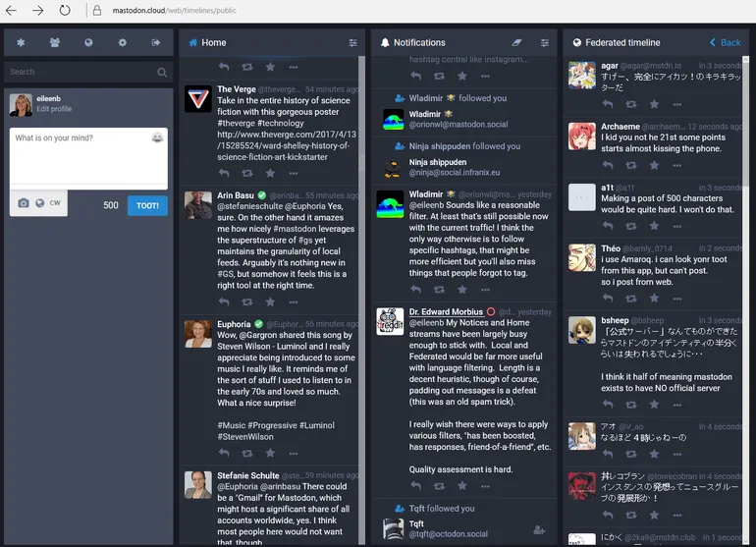This screenshot has width=756, height=547.
Task: Open Notifications column settings
Action: tap(545, 43)
